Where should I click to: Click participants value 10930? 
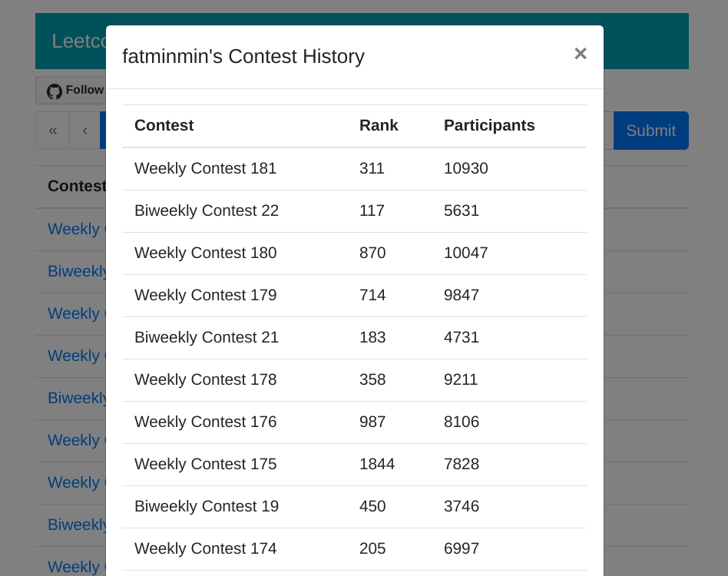[x=465, y=168]
